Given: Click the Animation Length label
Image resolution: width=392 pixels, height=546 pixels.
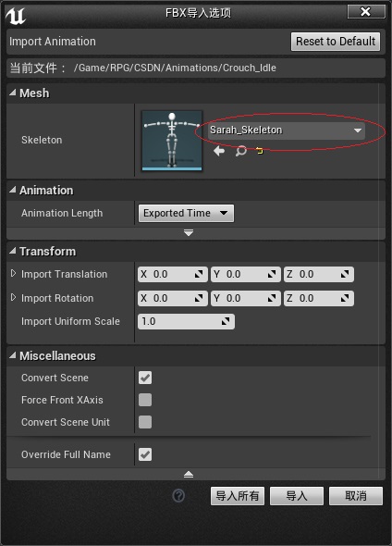Looking at the screenshot, I should (x=62, y=213).
